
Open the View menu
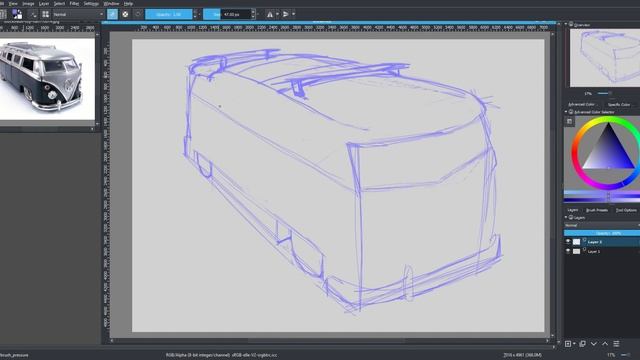[13, 3]
